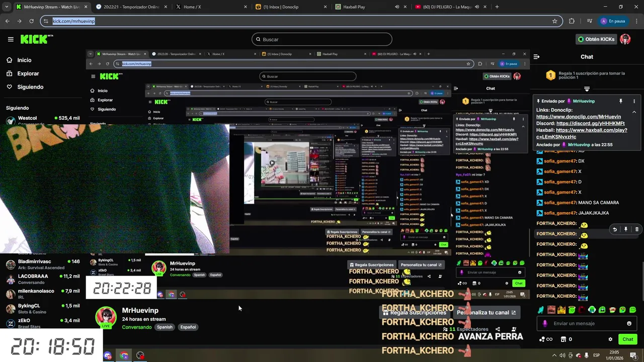Open the Conversando category link
Viewport: 644px width, 362px height.
(x=137, y=327)
